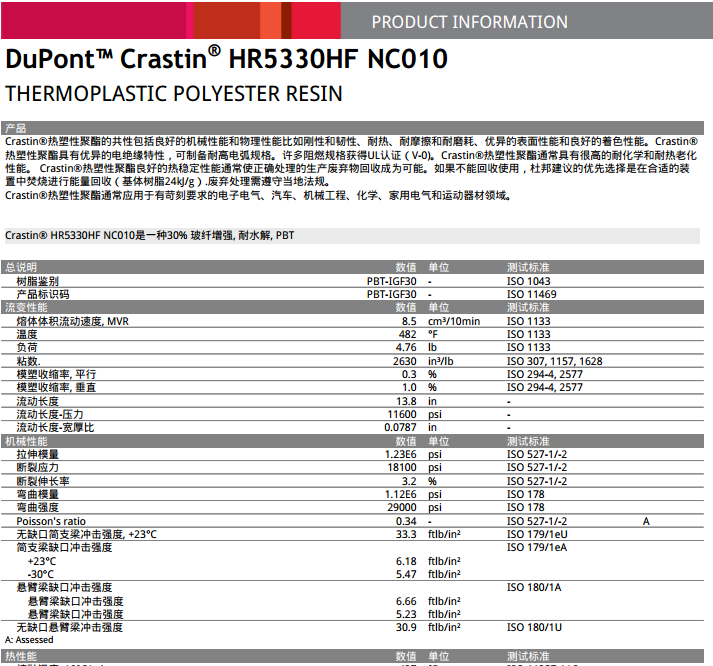Click the flexural modulus value 1.12E6
713x666 pixels.
401,494
